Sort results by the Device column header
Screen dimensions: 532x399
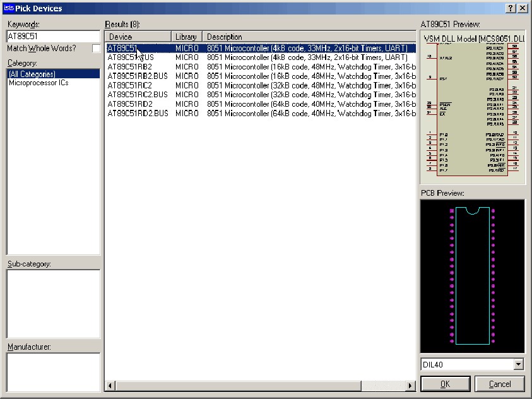(138, 37)
